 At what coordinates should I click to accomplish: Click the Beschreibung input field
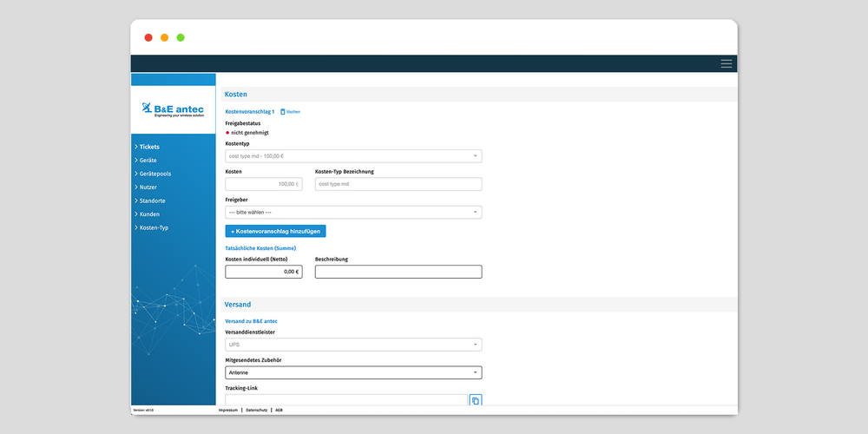click(398, 272)
